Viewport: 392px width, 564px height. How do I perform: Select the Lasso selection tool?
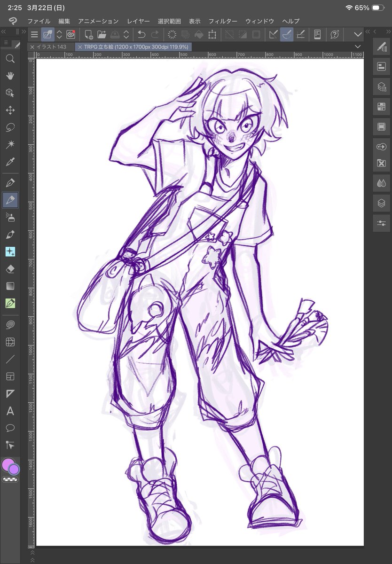pos(10,127)
